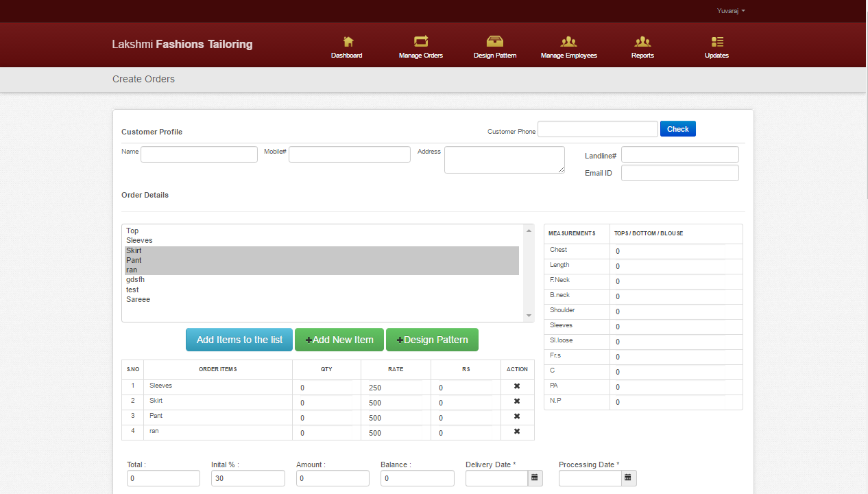Viewport: 868px width, 494px height.
Task: Edit the Chest measurement field
Action: point(669,252)
